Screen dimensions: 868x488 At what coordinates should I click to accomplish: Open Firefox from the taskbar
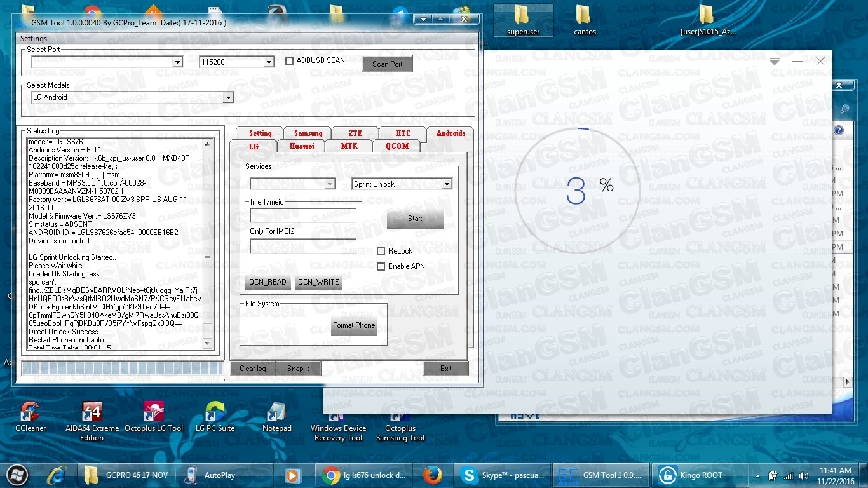[x=433, y=475]
